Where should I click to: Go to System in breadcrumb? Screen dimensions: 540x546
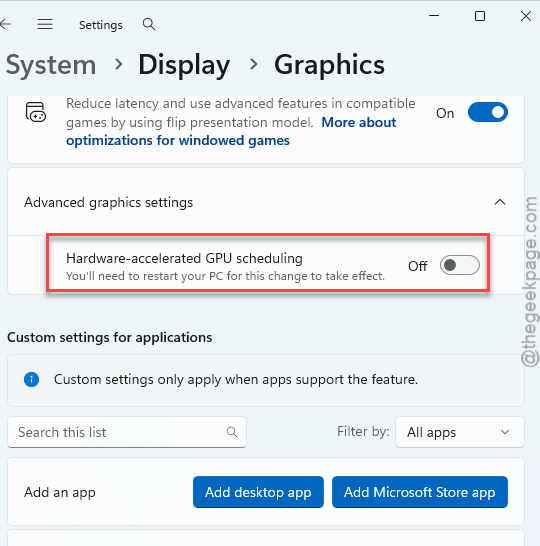click(x=51, y=65)
